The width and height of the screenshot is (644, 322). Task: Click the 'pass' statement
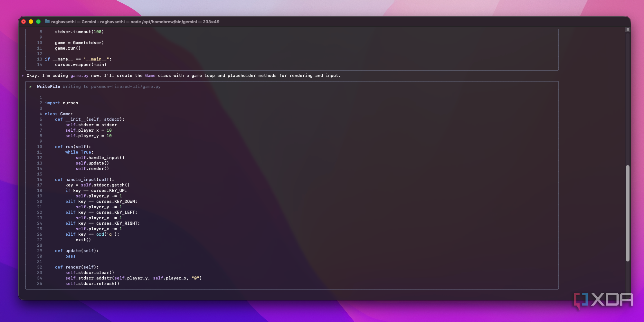(x=71, y=256)
